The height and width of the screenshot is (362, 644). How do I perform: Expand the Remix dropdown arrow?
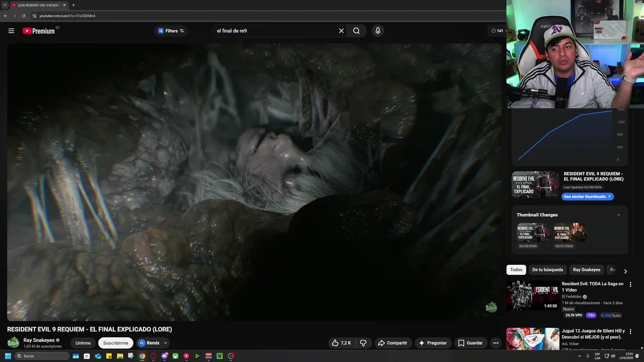(166, 343)
